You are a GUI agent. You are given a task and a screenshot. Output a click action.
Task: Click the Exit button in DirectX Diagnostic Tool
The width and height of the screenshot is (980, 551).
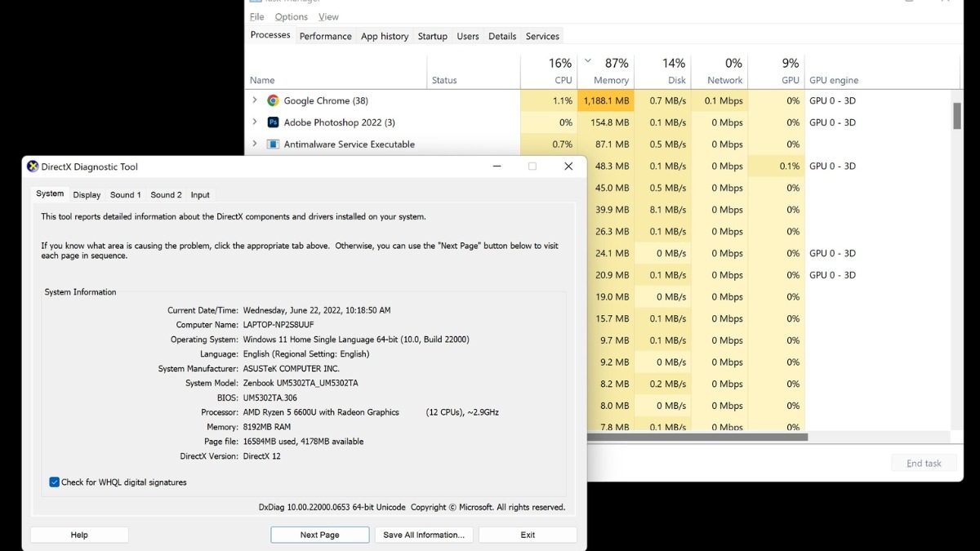528,535
